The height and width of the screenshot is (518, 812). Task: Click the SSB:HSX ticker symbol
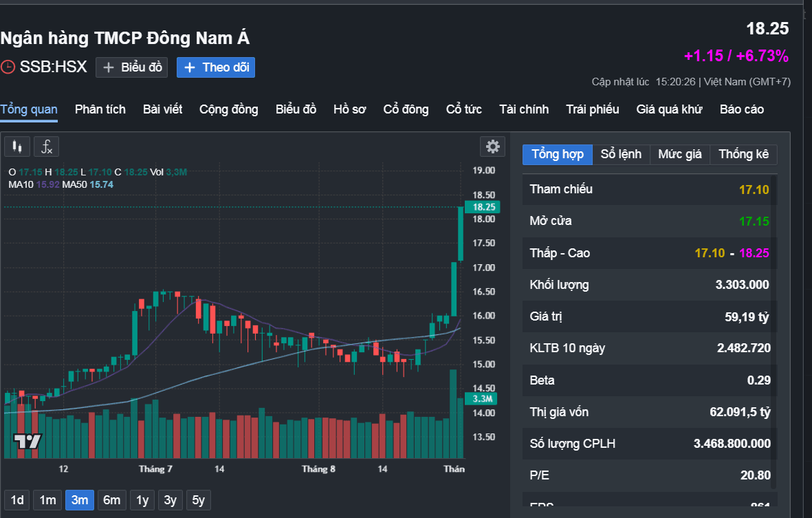(54, 67)
